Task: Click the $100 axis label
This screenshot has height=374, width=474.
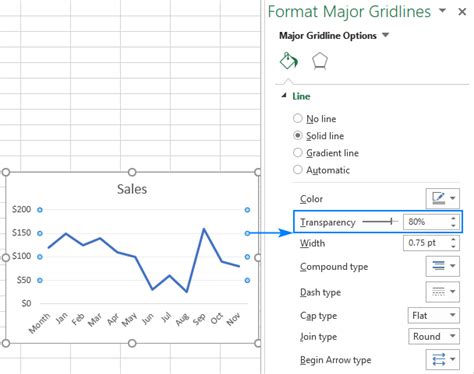Action: pos(21,256)
